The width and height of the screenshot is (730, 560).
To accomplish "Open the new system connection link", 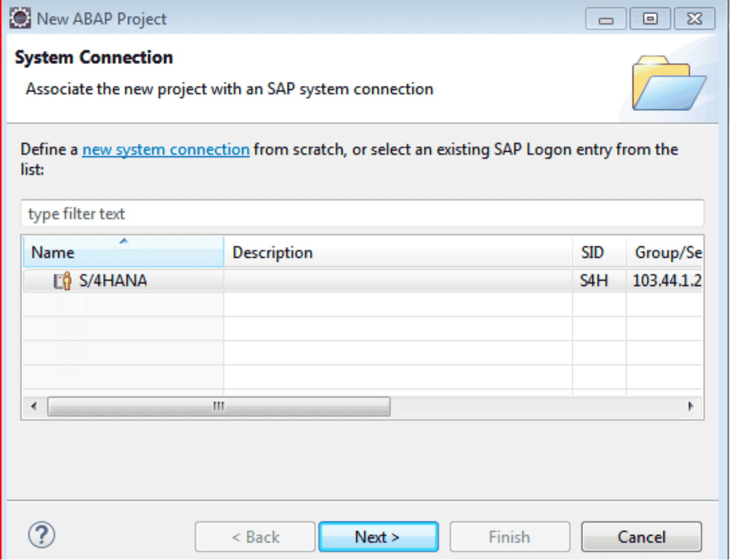I will point(166,149).
